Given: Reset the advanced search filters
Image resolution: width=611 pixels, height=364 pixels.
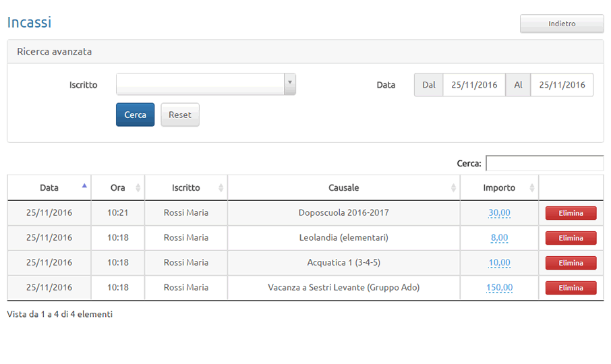Looking at the screenshot, I should tap(180, 115).
